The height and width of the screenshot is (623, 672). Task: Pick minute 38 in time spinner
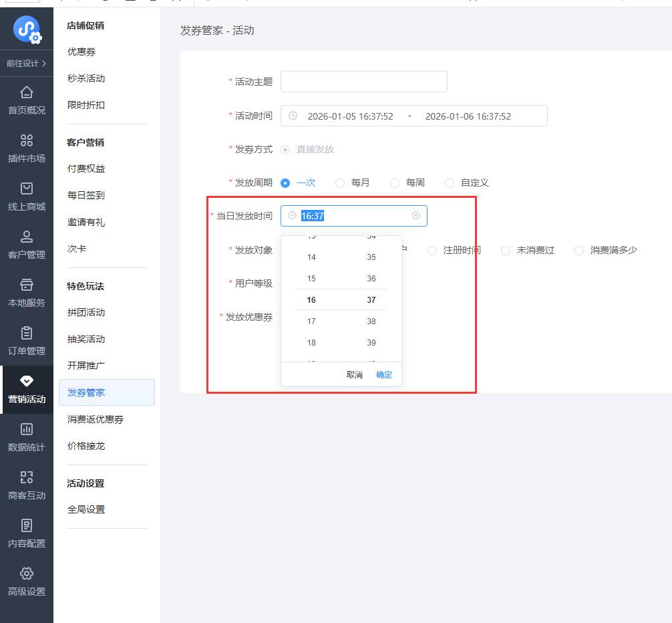click(371, 322)
